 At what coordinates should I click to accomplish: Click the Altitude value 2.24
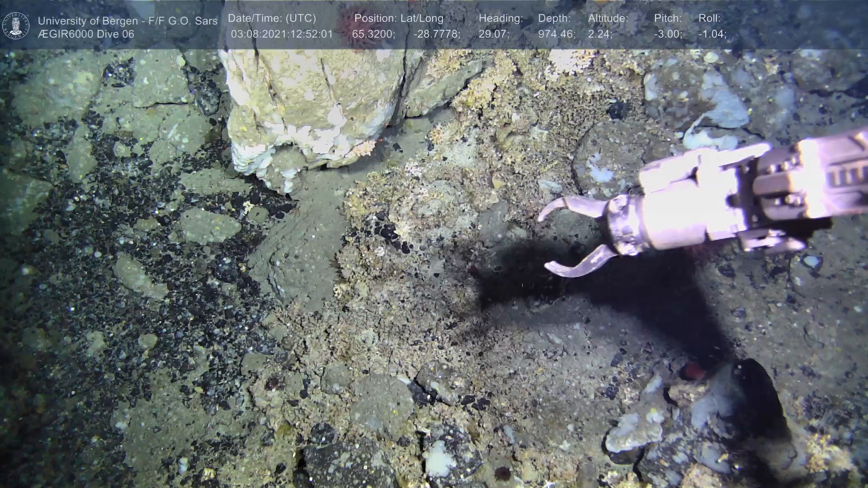tap(600, 34)
